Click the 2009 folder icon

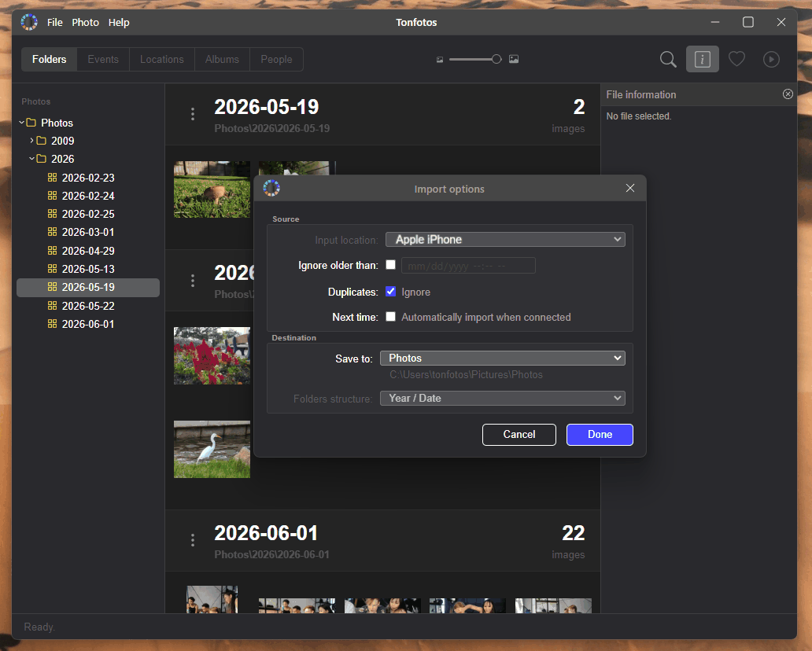(42, 140)
